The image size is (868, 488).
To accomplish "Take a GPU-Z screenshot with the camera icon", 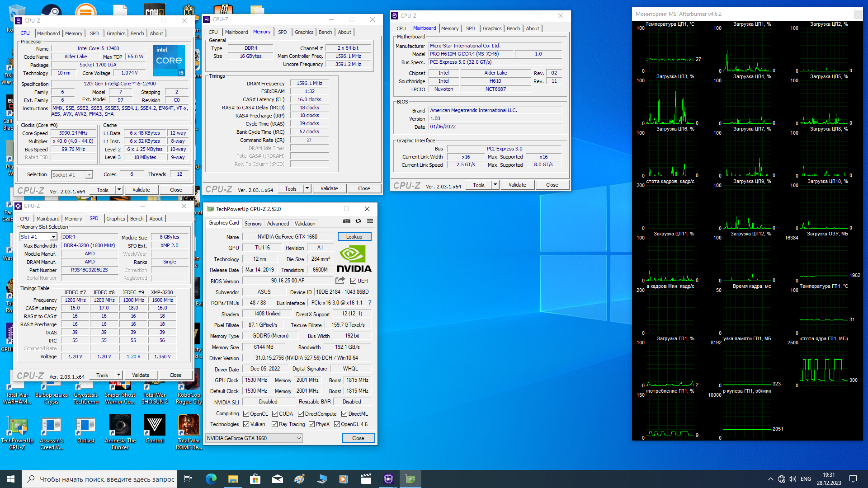I will coord(347,221).
